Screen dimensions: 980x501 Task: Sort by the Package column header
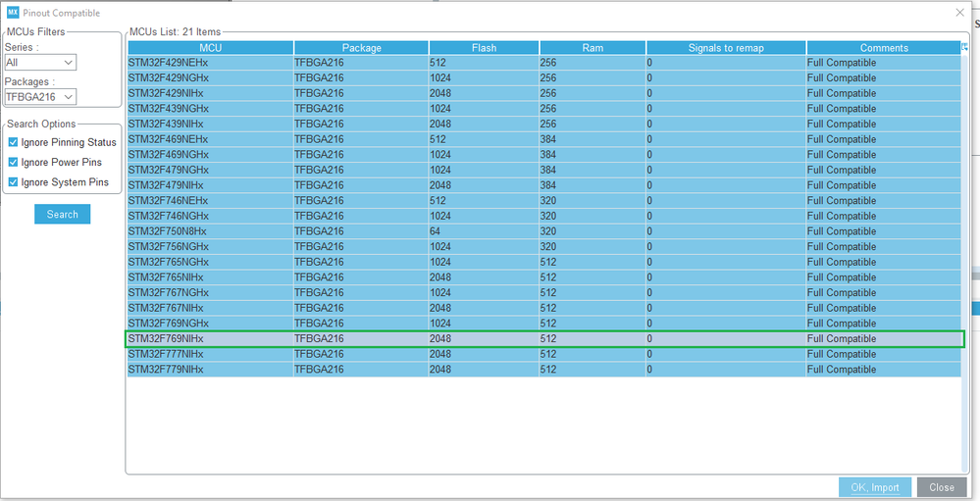361,47
